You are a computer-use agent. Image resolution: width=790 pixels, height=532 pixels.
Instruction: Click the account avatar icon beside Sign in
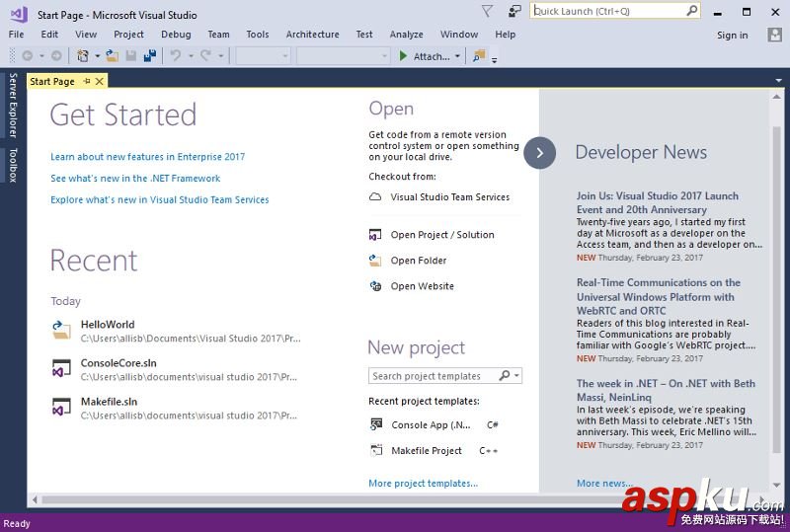pos(774,35)
